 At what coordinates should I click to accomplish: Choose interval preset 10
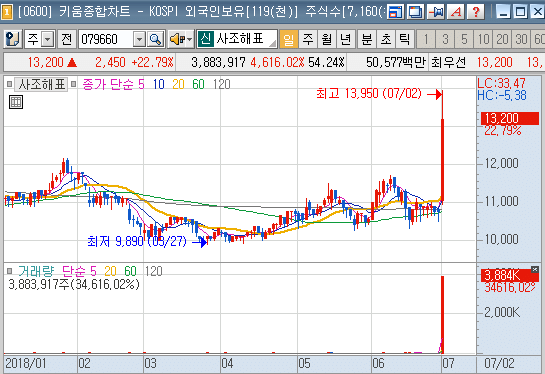point(483,39)
